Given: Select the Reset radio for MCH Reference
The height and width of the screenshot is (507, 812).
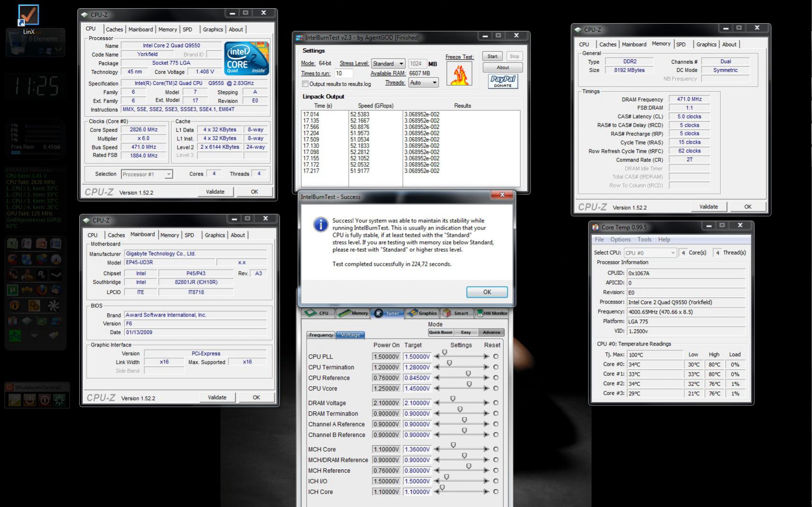Looking at the screenshot, I should [x=496, y=470].
